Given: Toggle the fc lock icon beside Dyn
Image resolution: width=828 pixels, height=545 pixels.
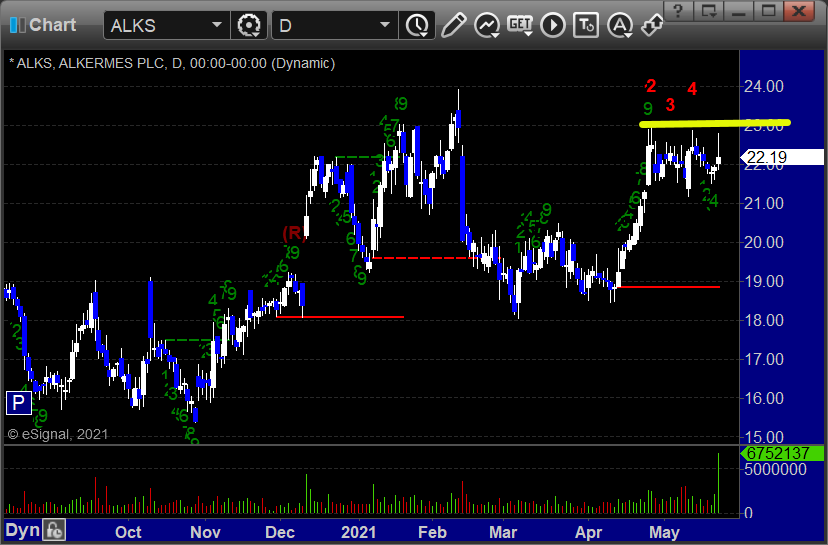Looking at the screenshot, I should [x=54, y=530].
